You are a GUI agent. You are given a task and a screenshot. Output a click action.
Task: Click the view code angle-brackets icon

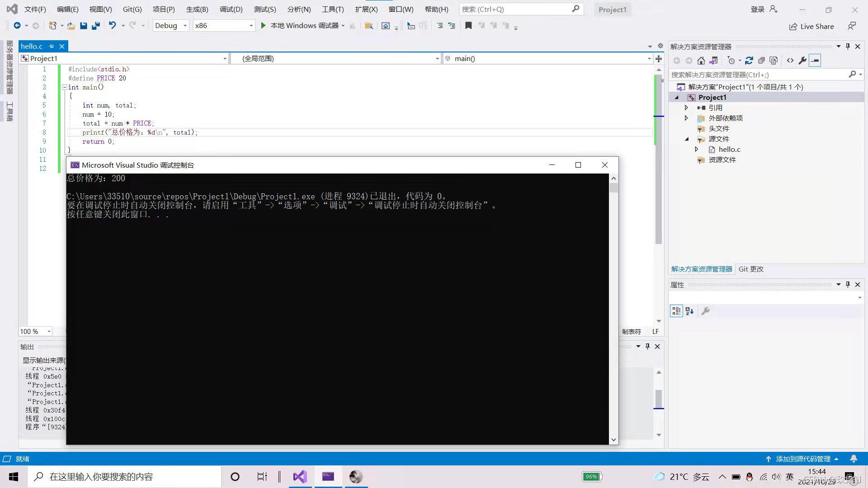click(790, 61)
